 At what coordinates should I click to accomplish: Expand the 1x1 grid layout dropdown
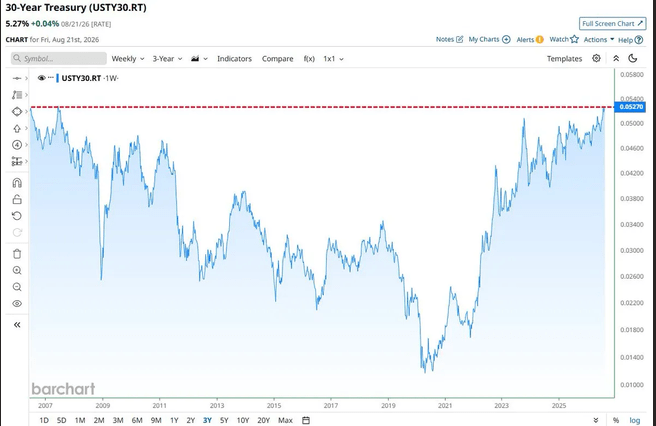[333, 59]
